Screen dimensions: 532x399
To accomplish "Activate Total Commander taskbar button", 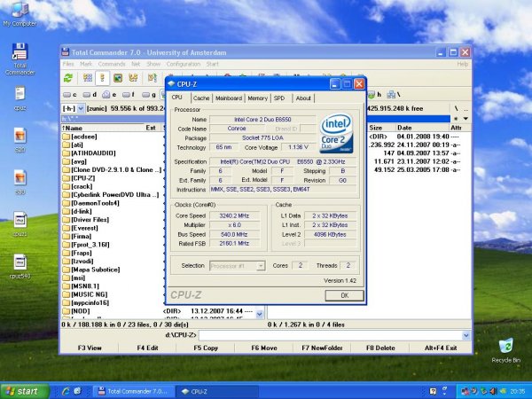I will (x=134, y=391).
